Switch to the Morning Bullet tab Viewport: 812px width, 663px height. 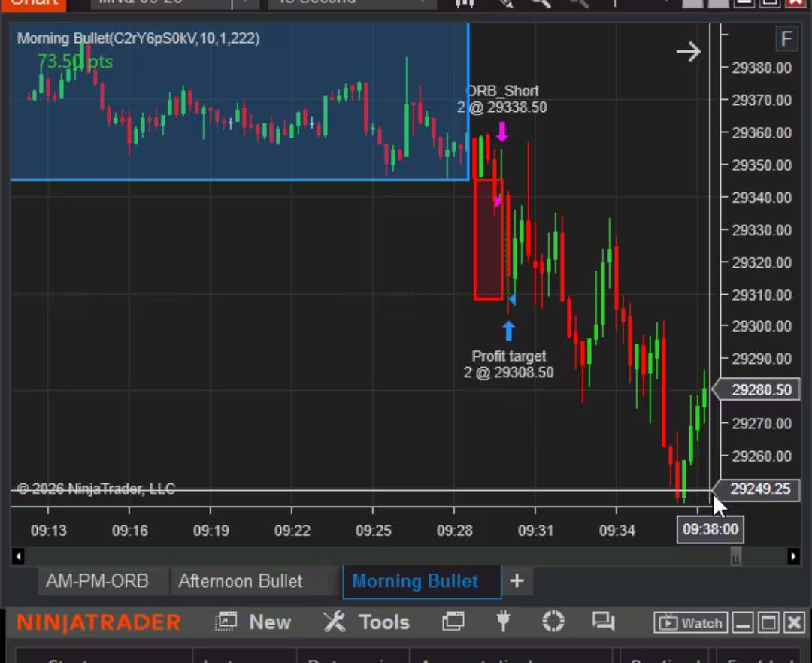[x=422, y=581]
